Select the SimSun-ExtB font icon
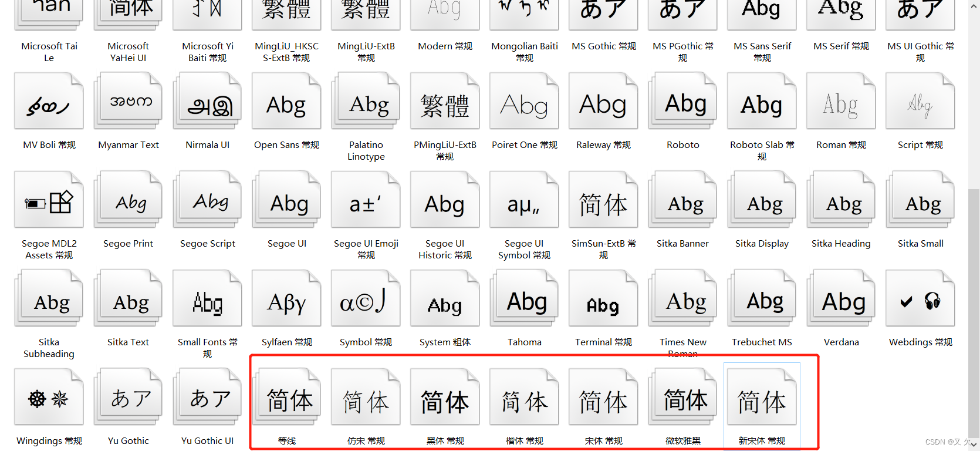The width and height of the screenshot is (980, 451). [603, 199]
